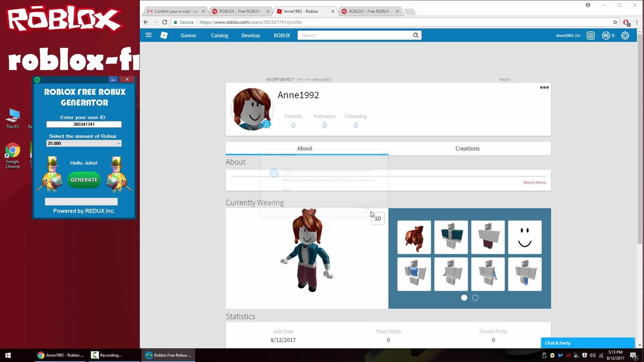
Task: Switch to Confirm your e-mail Gmail tab
Action: coord(176,11)
